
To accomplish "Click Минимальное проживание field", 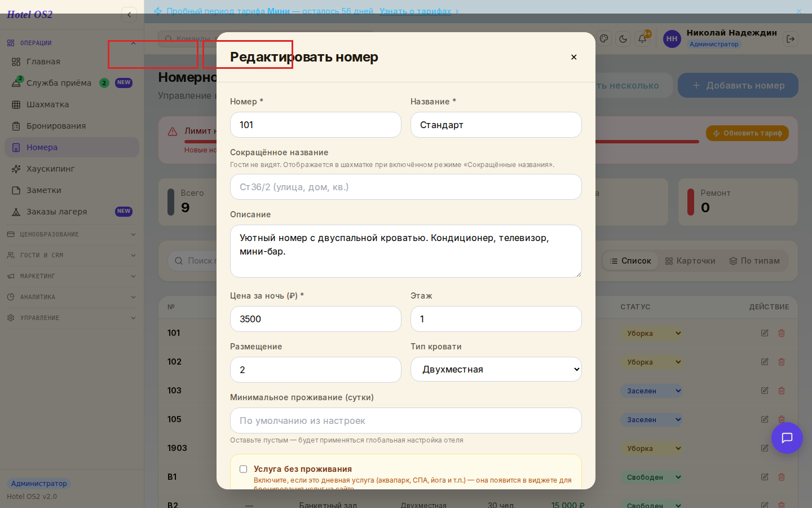I will (406, 421).
